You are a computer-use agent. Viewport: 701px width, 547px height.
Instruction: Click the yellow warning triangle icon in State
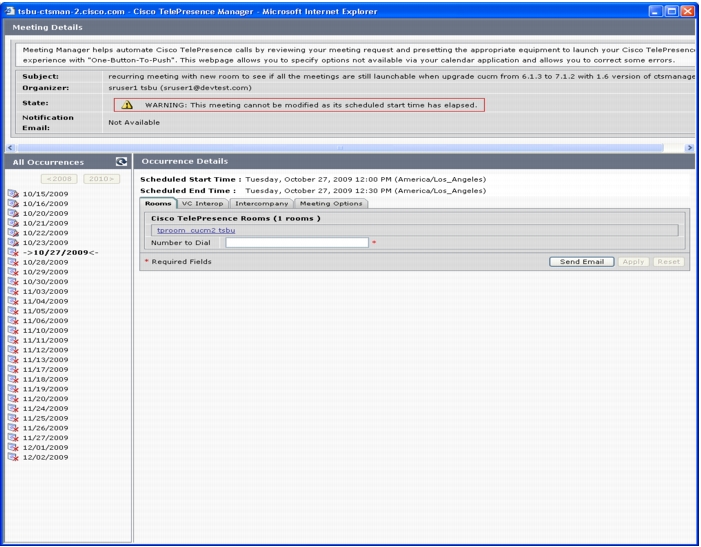point(127,105)
